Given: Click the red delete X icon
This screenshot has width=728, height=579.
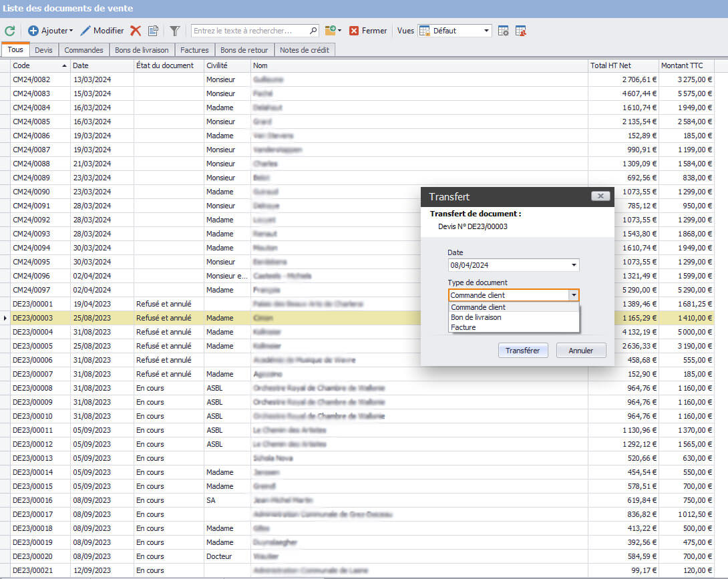Looking at the screenshot, I should 136,31.
